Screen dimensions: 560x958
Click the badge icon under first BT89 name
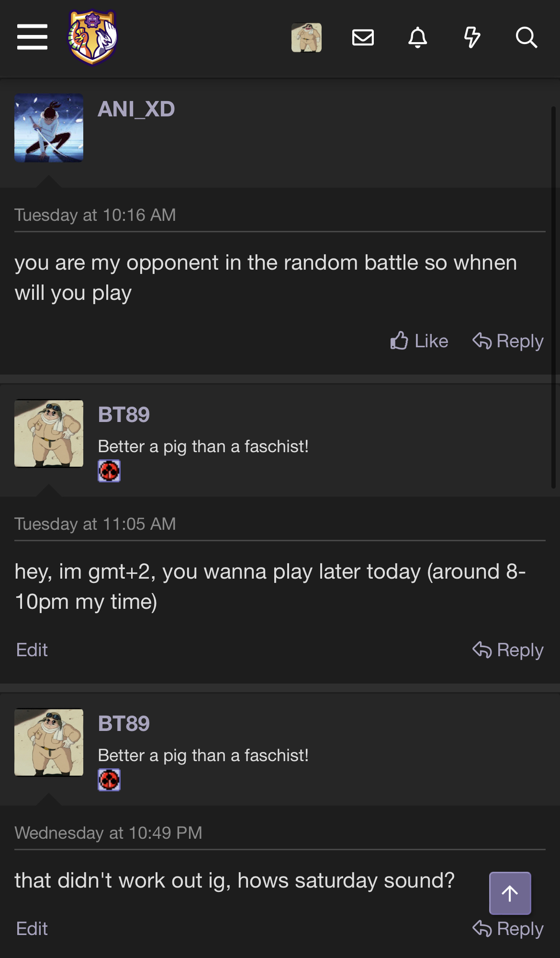(109, 471)
